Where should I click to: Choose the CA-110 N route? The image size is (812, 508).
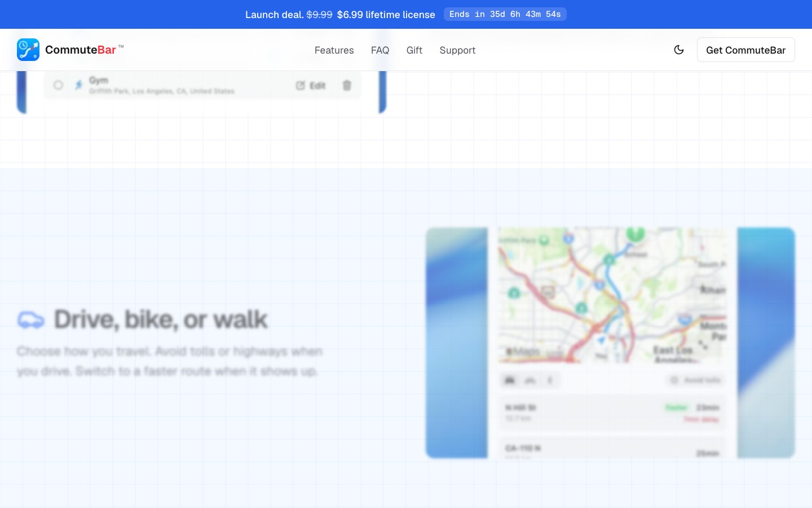(x=612, y=447)
